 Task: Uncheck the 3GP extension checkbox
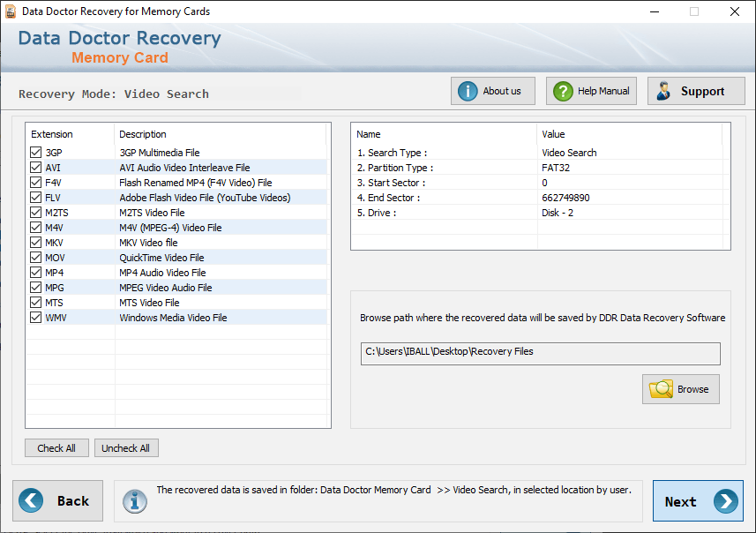tap(35, 153)
